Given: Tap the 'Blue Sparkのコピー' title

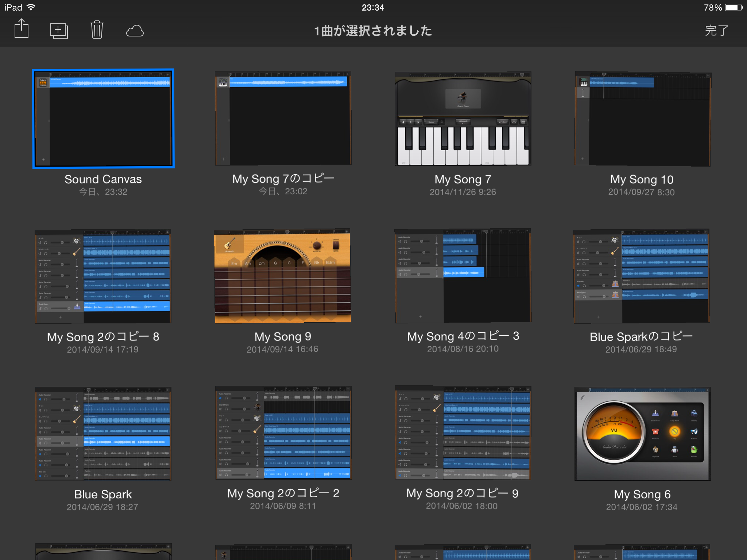Looking at the screenshot, I should [x=641, y=337].
